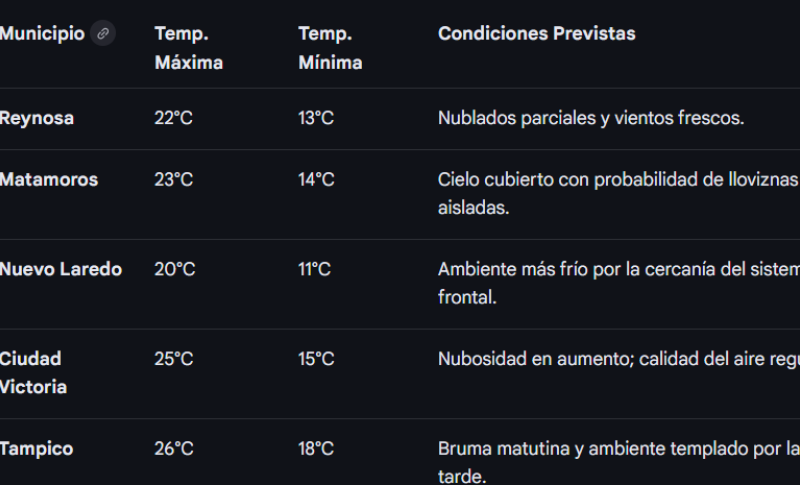Select Tampico's 26°C maximum temperature

174,449
